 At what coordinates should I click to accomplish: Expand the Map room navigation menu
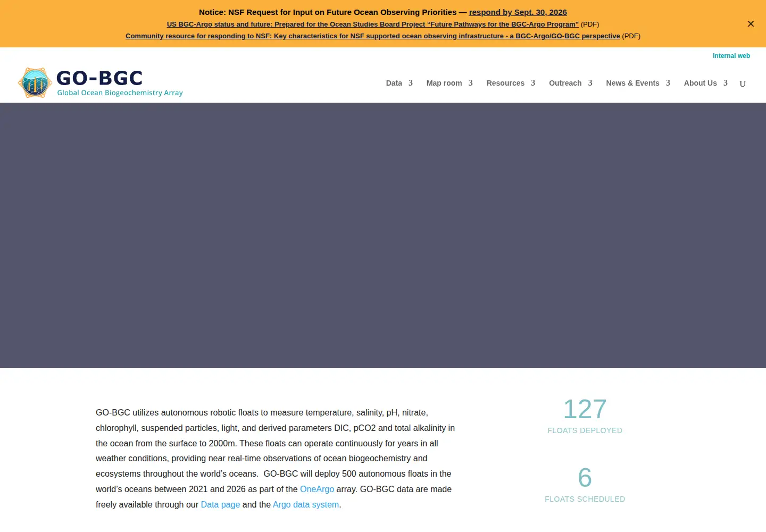pyautogui.click(x=449, y=83)
